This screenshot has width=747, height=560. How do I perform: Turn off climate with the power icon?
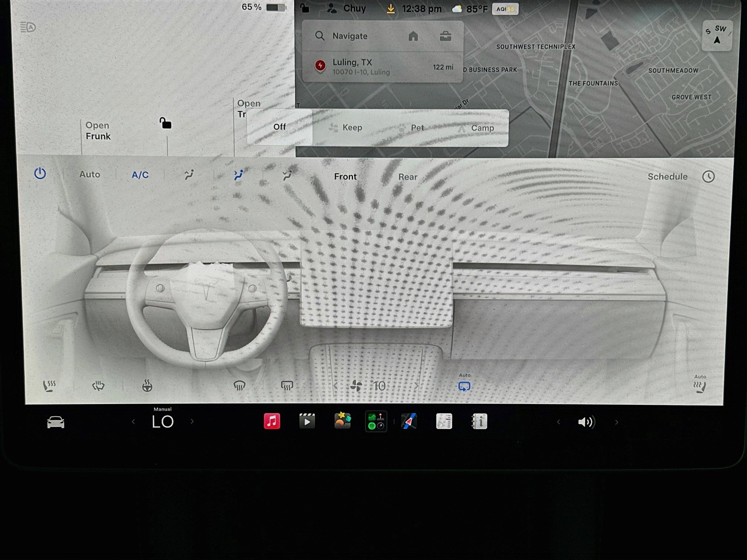(40, 173)
